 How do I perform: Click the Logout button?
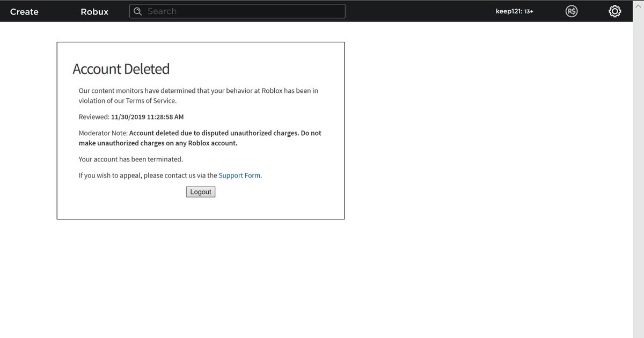pos(201,192)
